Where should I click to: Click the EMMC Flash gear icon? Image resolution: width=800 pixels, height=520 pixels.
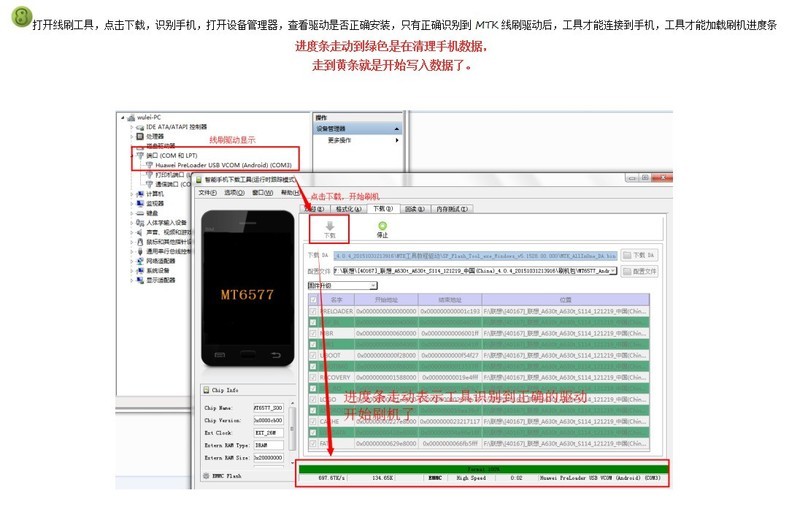[206, 476]
